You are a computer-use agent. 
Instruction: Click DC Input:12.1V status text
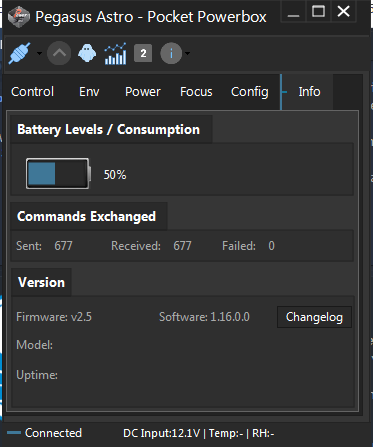pyautogui.click(x=162, y=433)
